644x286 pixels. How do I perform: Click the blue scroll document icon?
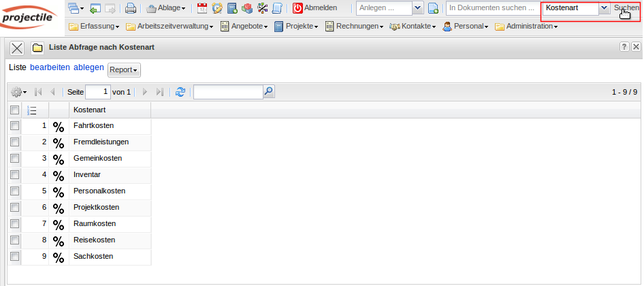[x=277, y=7]
